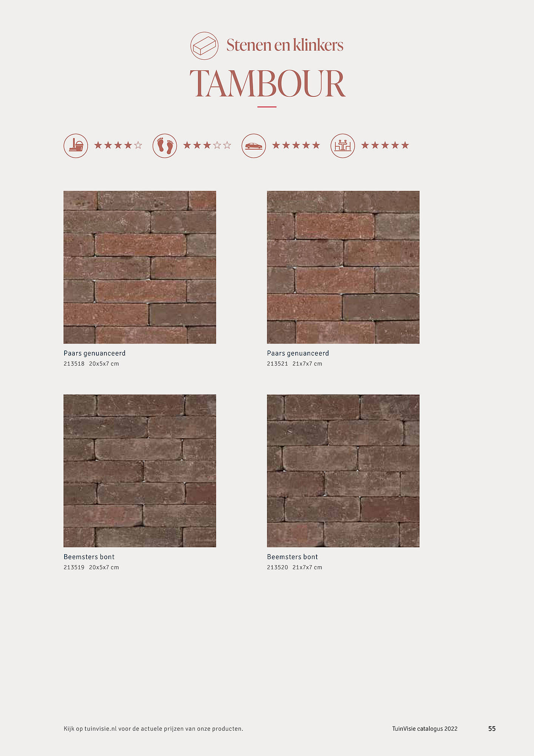
Task: Click the Paars genuanceerd label above 213521
Action: point(298,353)
